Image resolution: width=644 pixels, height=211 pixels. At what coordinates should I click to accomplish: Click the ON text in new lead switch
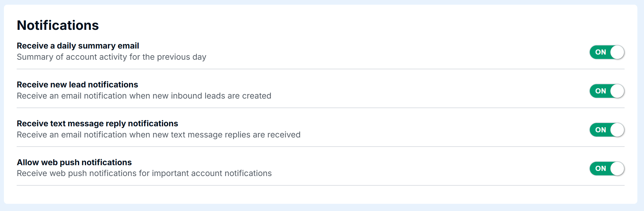[601, 91]
